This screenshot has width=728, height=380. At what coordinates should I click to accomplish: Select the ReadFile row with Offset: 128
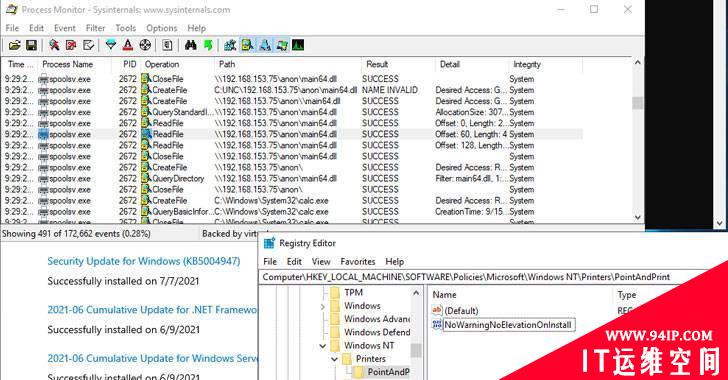tap(293, 145)
